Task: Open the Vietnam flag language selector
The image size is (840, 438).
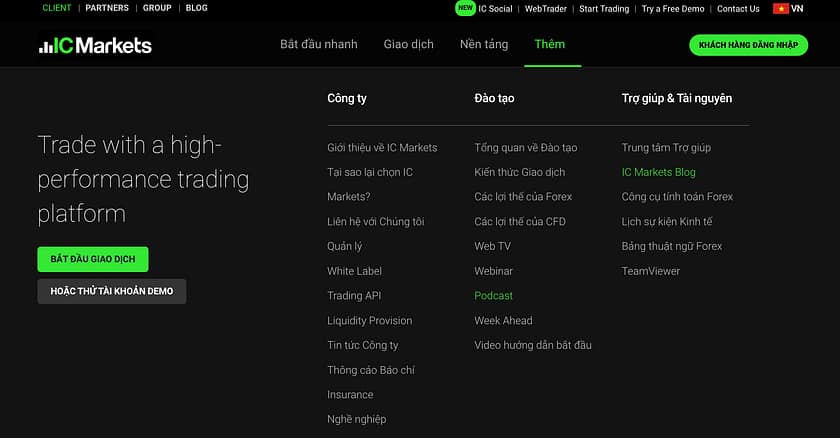Action: click(x=788, y=9)
